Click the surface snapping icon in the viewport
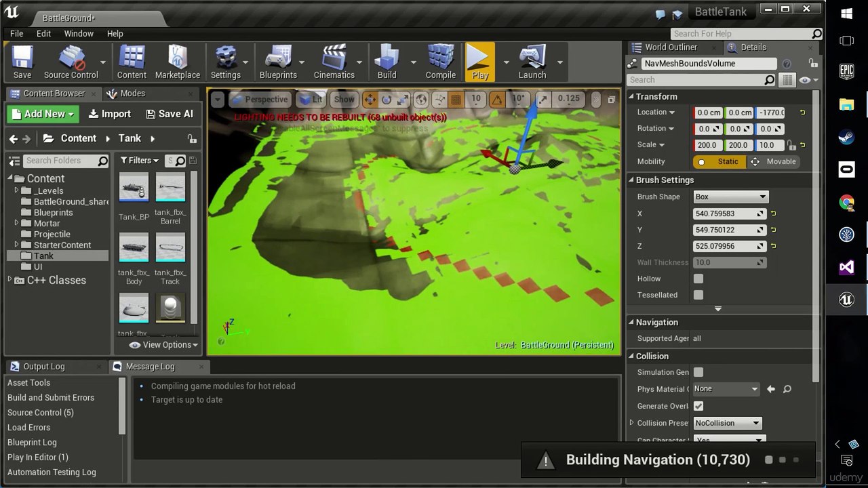Viewport: 868px width, 488px height. tap(439, 100)
